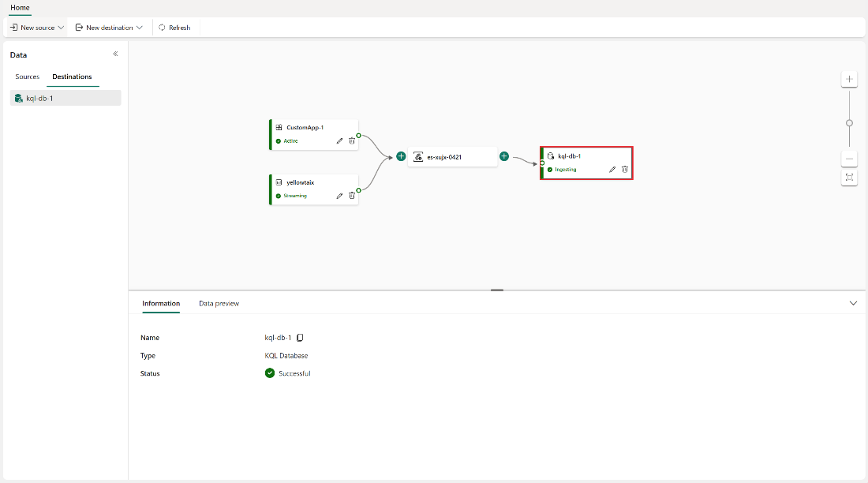This screenshot has width=868, height=483.
Task: Collapse the bottom information pane
Action: coord(852,303)
